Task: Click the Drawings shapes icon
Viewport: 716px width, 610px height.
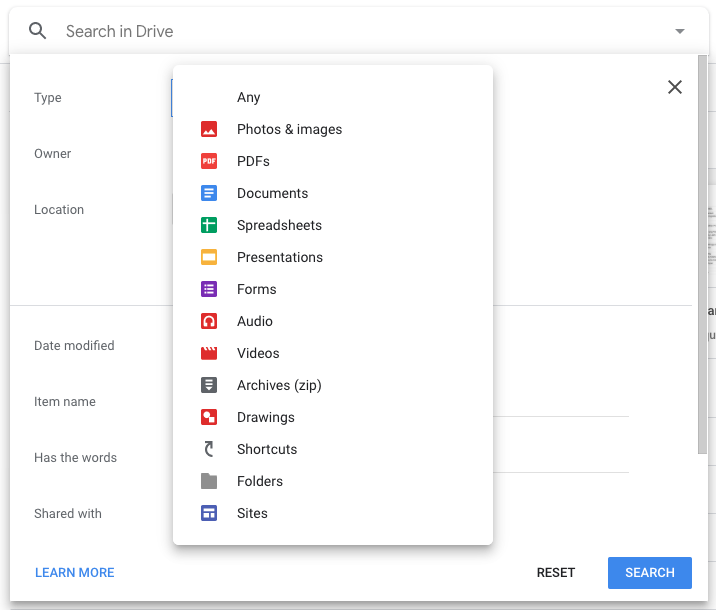Action: tap(209, 417)
